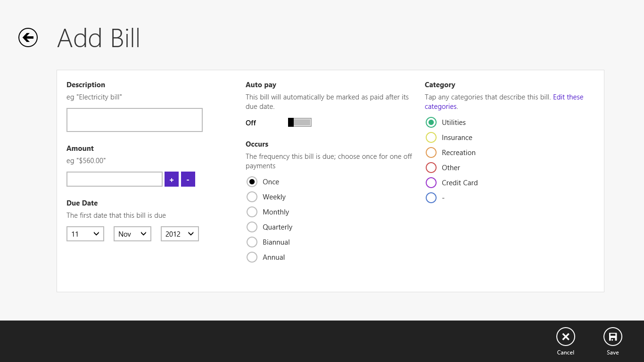Decrease the amount with the minus button
This screenshot has height=362, width=644.
pos(188,179)
